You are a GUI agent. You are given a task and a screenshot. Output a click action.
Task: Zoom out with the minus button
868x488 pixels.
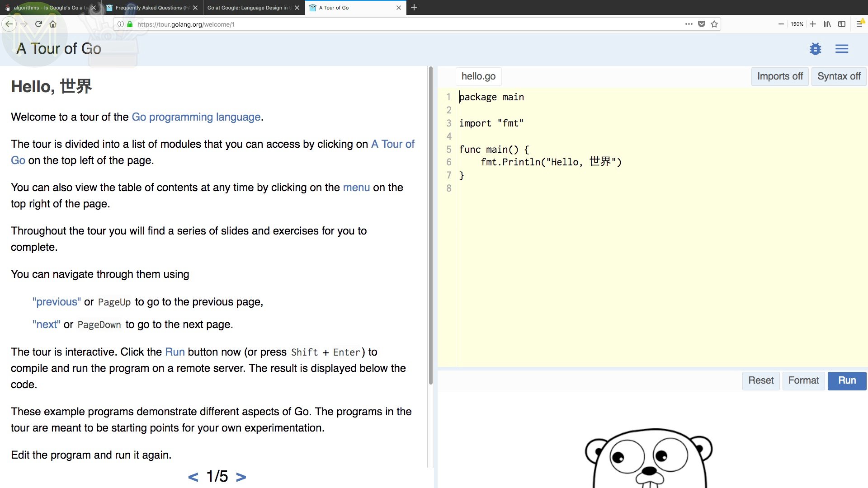click(781, 24)
